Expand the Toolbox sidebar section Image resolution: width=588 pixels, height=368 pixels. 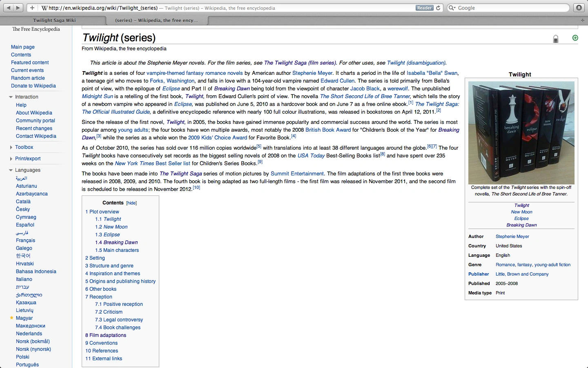coord(11,147)
